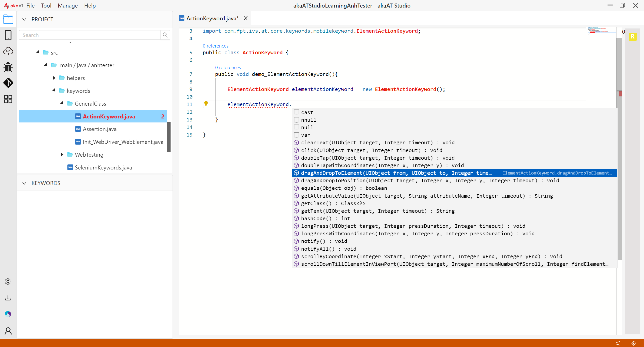The height and width of the screenshot is (347, 644).
Task: Select ActionKeyword.java in the tree
Action: coord(93,116)
